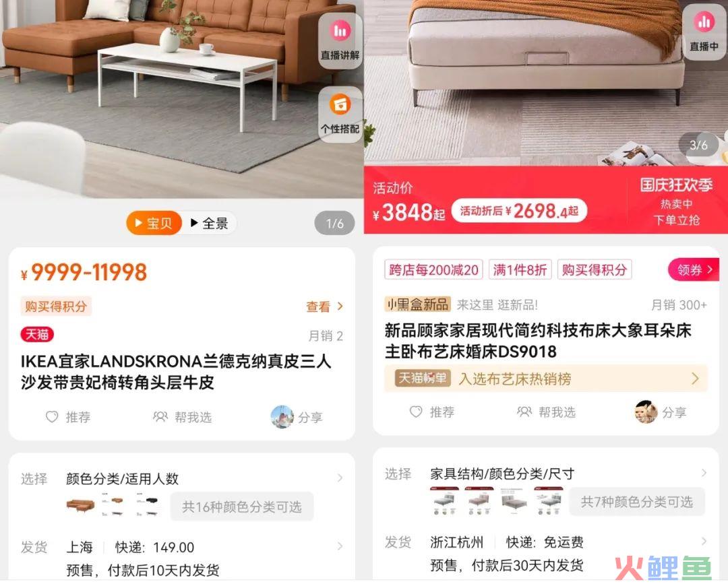This screenshot has width=728, height=584.
Task: Switch to 宝贝 media view
Action: coord(154,223)
